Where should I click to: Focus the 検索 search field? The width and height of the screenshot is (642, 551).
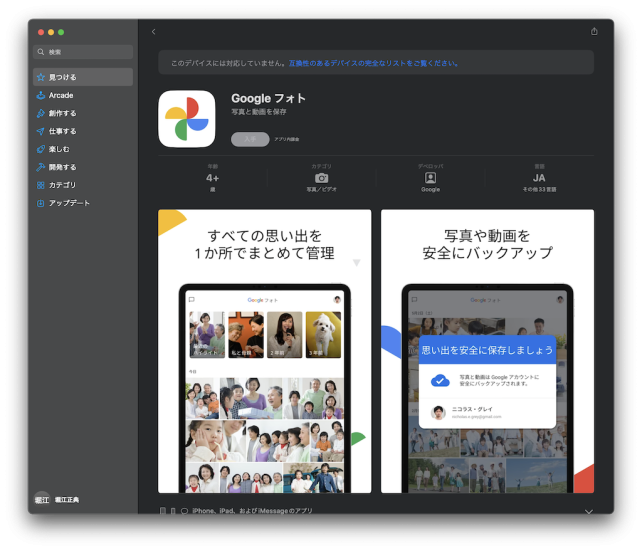[x=83, y=52]
